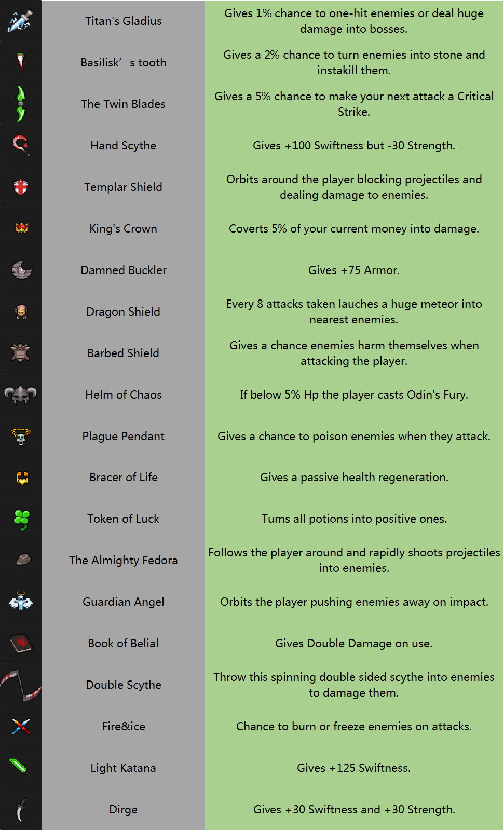504x831 pixels.
Task: Click the Titan's Gladius sword icon
Action: tap(20, 21)
